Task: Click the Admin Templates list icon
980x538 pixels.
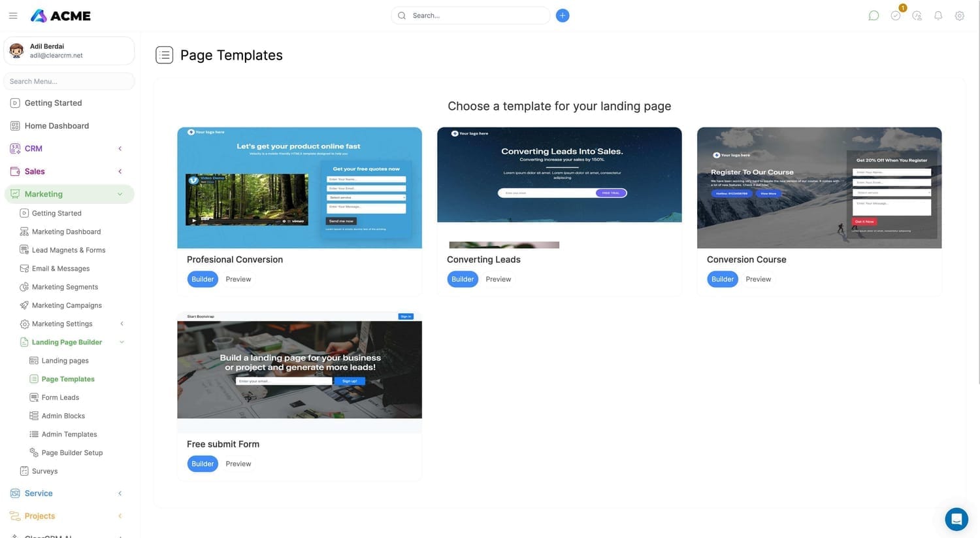Action: tap(34, 434)
